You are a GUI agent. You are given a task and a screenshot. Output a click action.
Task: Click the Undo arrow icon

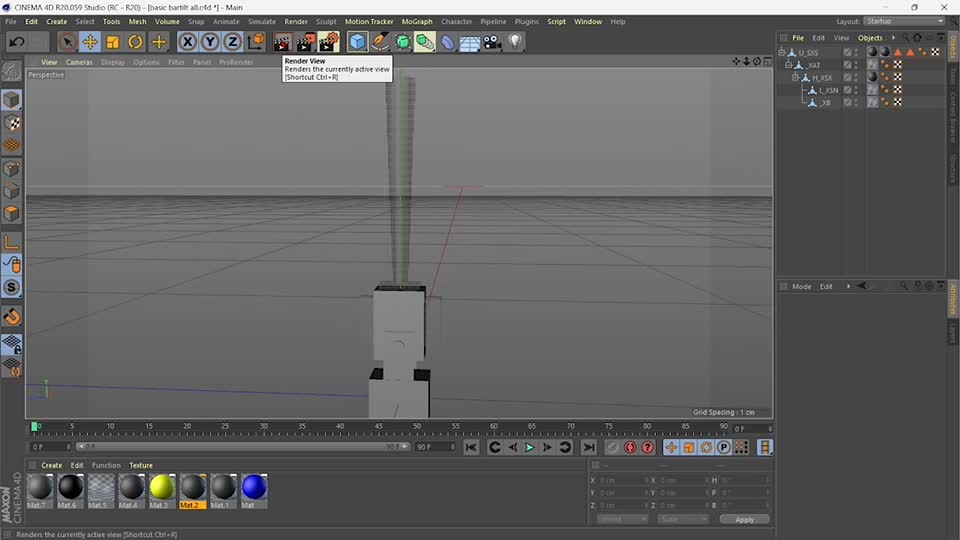tap(17, 42)
